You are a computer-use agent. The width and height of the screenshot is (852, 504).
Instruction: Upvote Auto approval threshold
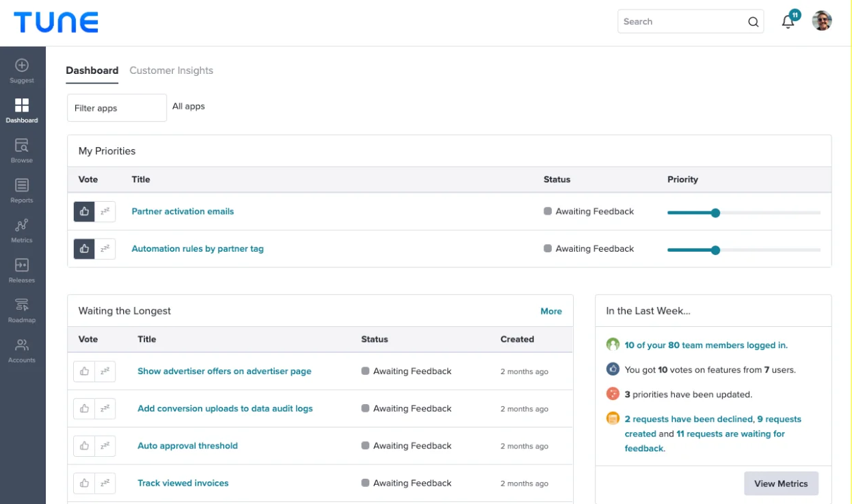pyautogui.click(x=84, y=446)
